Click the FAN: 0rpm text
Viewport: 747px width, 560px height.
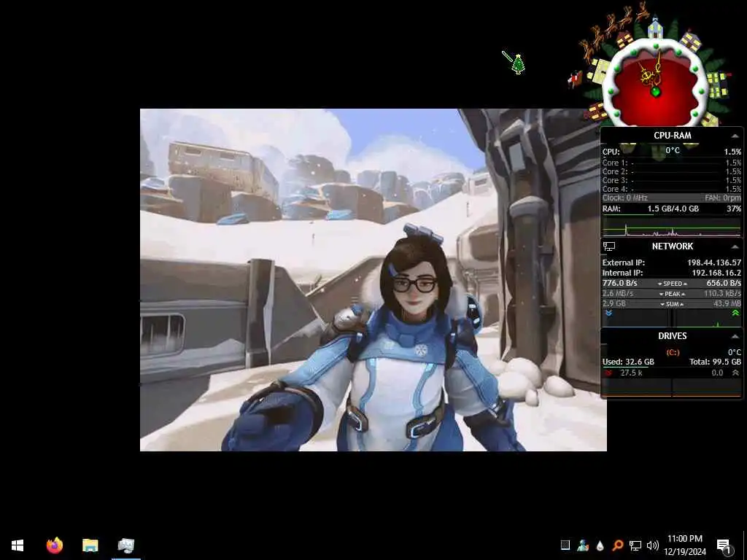pyautogui.click(x=723, y=198)
